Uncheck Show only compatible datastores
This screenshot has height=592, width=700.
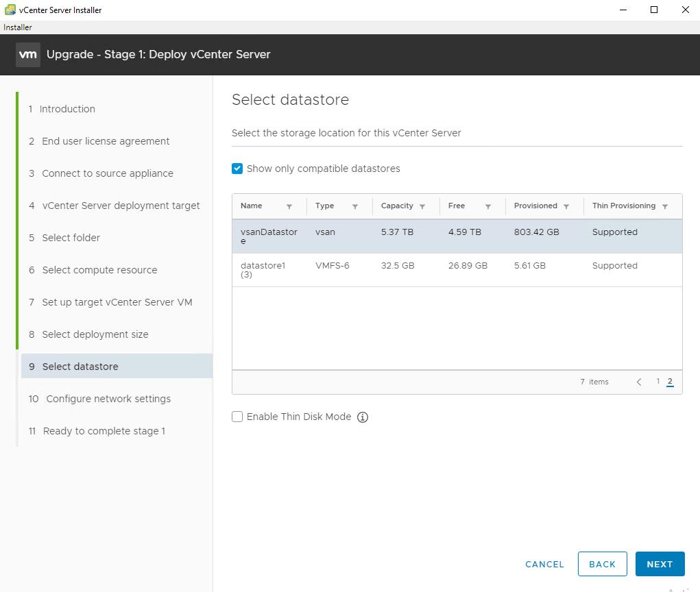tap(237, 169)
